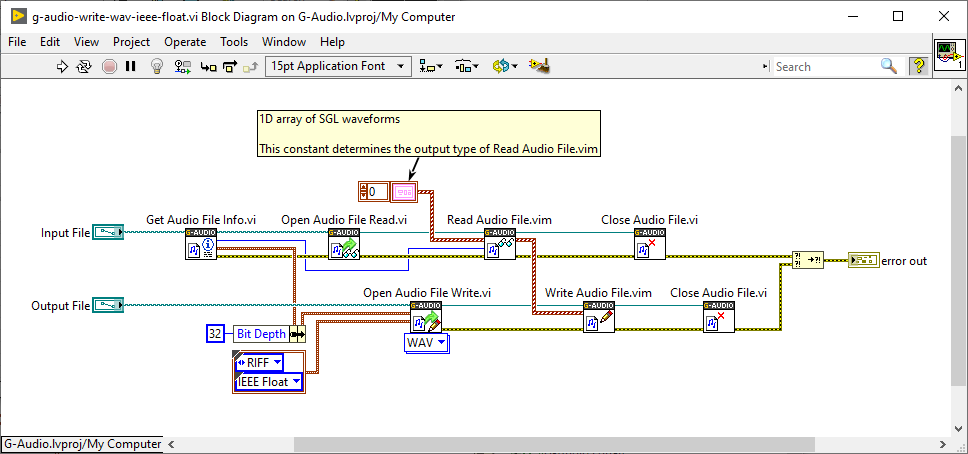Click the '1D array of SGL waveforms' comment

(428, 134)
